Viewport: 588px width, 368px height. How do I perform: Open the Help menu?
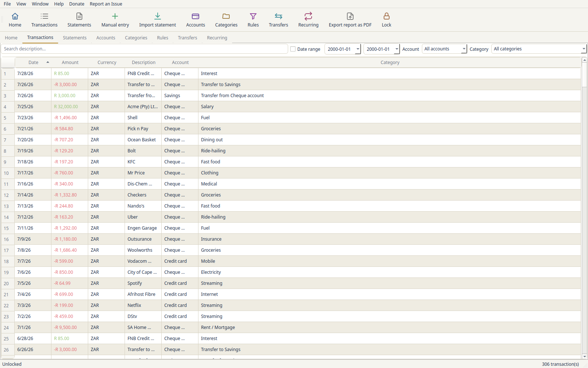pyautogui.click(x=59, y=4)
